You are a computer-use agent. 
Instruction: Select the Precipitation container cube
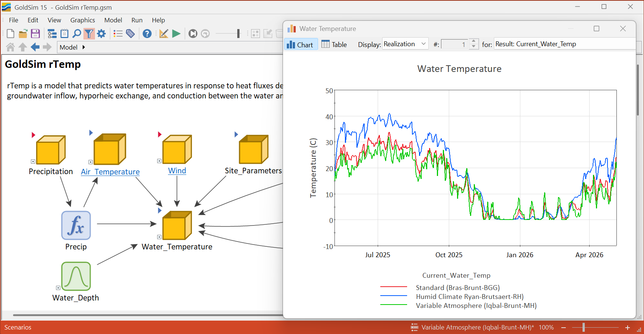click(51, 150)
